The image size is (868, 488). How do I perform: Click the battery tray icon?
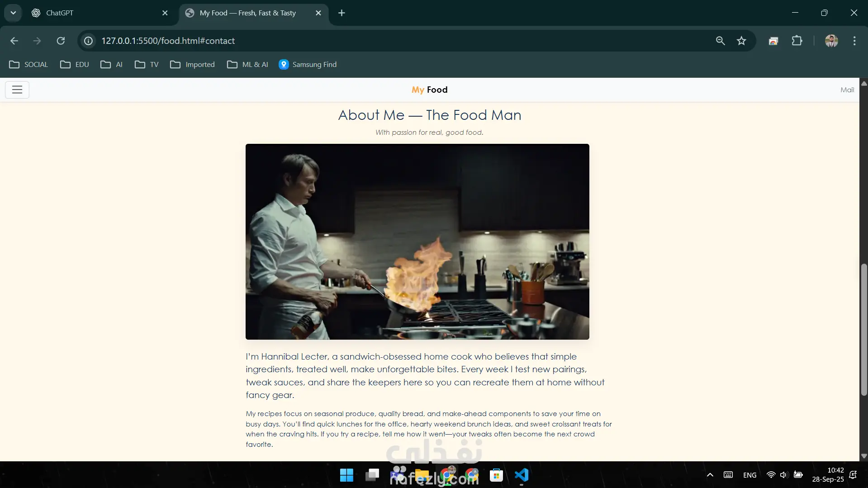point(798,475)
